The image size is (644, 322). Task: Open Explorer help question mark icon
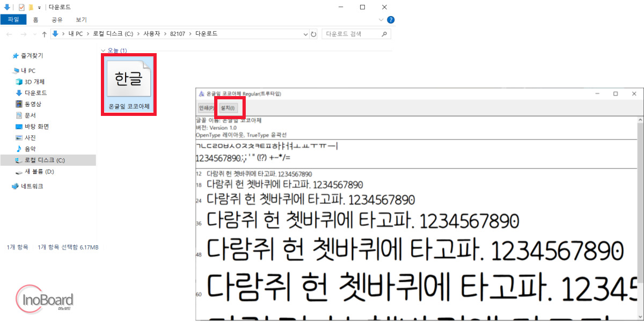pyautogui.click(x=391, y=20)
